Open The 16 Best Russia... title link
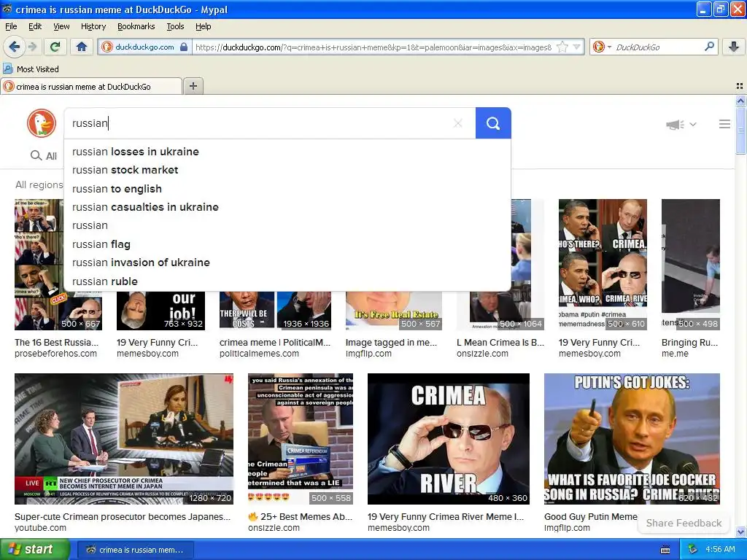Screen dimensions: 747x560 coord(57,343)
